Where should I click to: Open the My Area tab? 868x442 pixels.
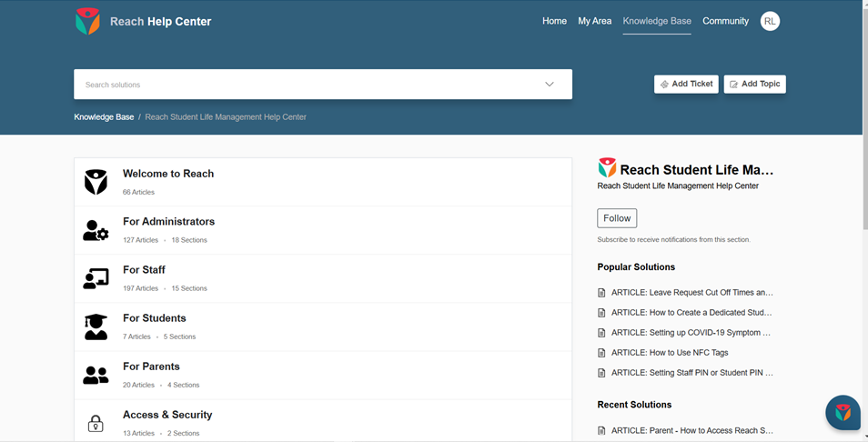coord(594,21)
